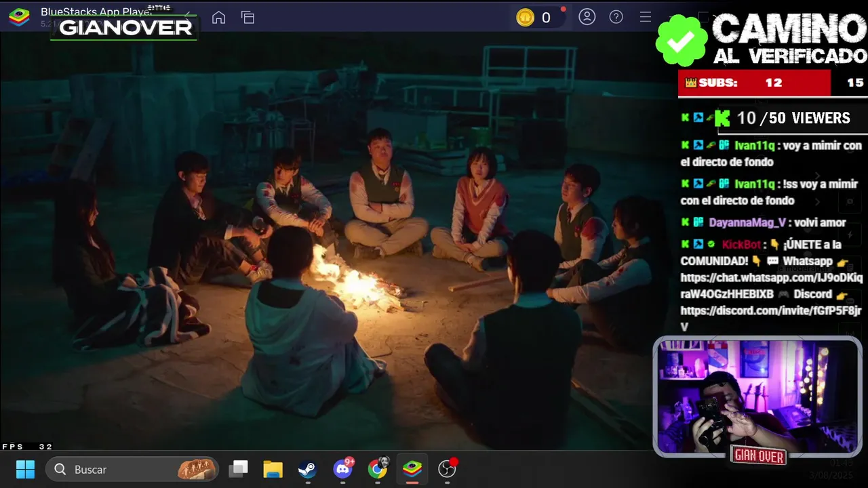
Task: Click the DayannaMag_V username in chat
Action: point(747,222)
